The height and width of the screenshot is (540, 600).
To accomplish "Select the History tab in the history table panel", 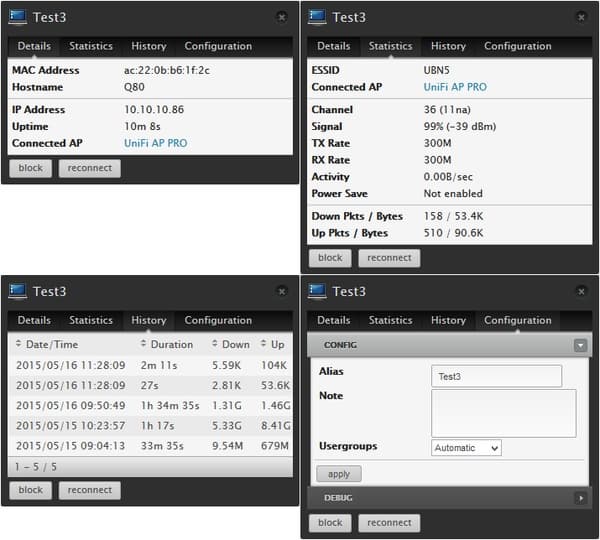I will tap(148, 320).
